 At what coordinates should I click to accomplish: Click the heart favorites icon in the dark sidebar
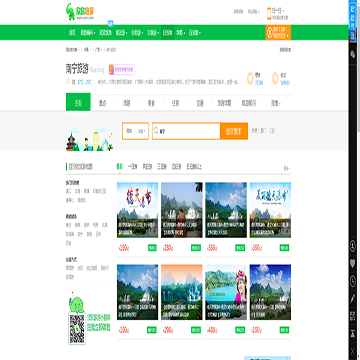point(353,264)
